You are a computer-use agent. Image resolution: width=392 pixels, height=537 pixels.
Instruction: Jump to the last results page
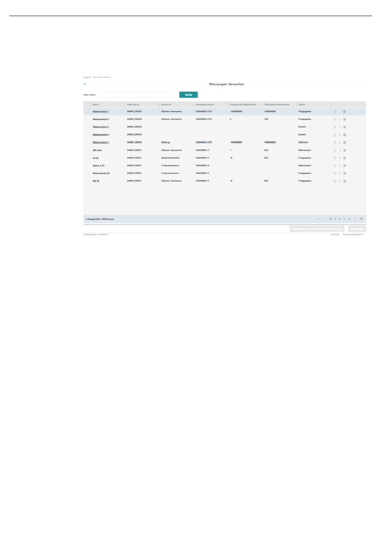pyautogui.click(x=361, y=219)
